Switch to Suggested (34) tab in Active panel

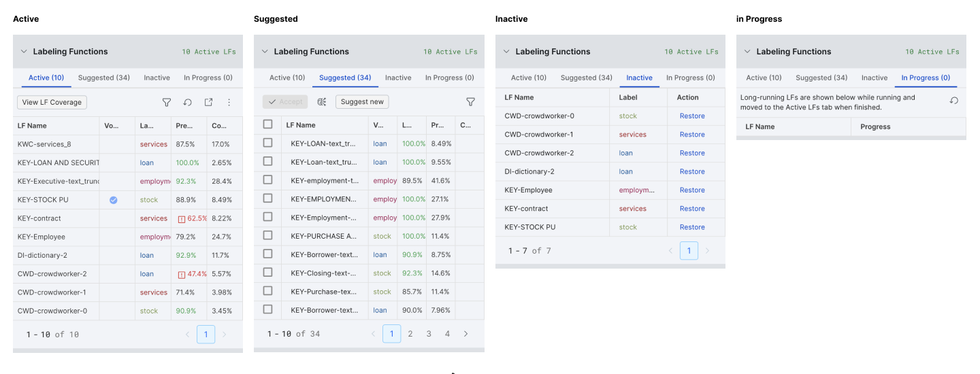[104, 78]
